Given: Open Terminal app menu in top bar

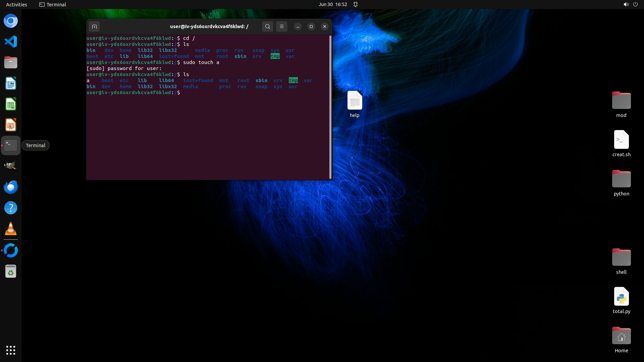Looking at the screenshot, I should [x=53, y=4].
